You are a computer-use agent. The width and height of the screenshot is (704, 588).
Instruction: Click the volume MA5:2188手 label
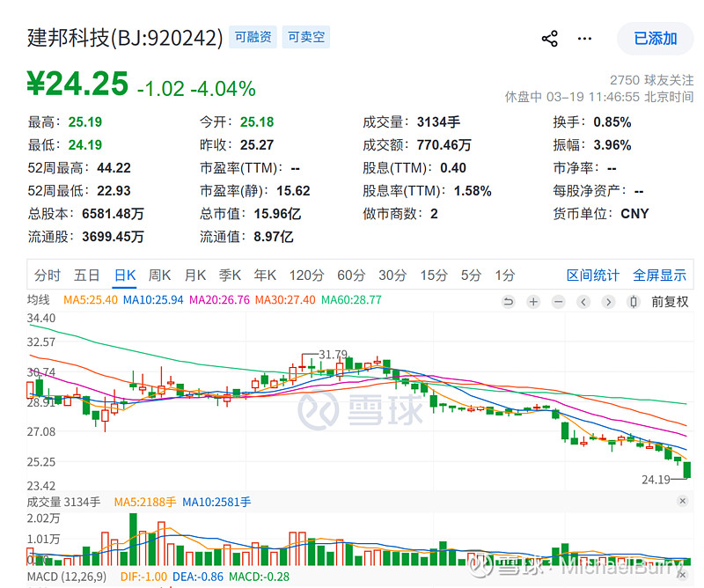[x=144, y=502]
